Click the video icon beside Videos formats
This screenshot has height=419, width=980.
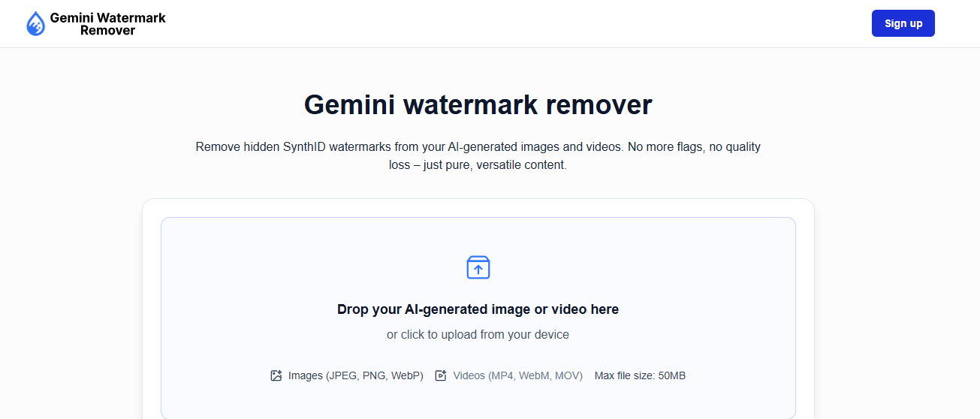coord(441,375)
